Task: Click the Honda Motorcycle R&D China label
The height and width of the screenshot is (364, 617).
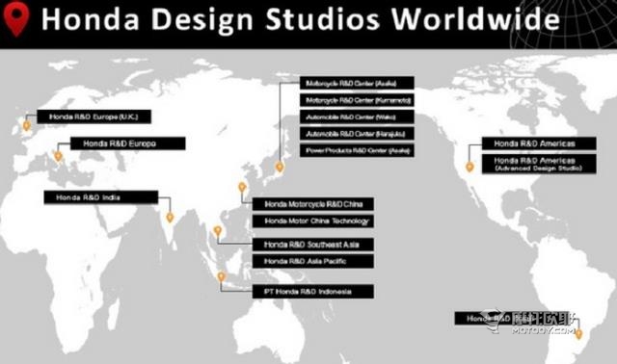Action: [x=313, y=204]
